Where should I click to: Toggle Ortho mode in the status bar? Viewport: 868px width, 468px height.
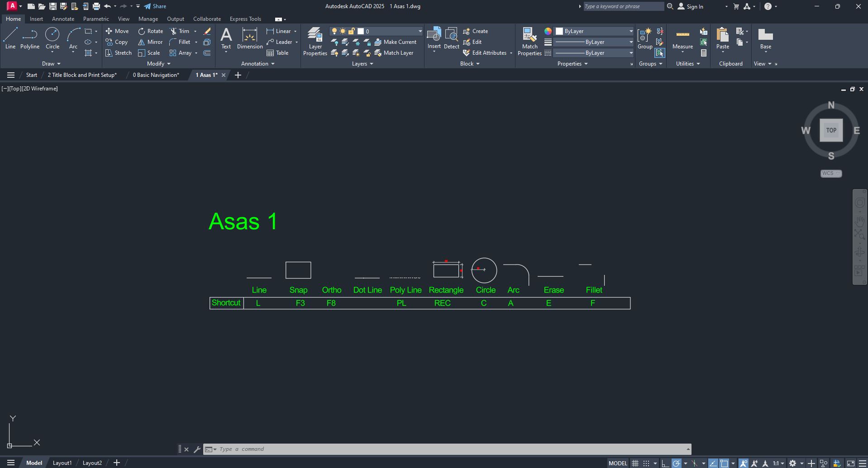pos(665,463)
